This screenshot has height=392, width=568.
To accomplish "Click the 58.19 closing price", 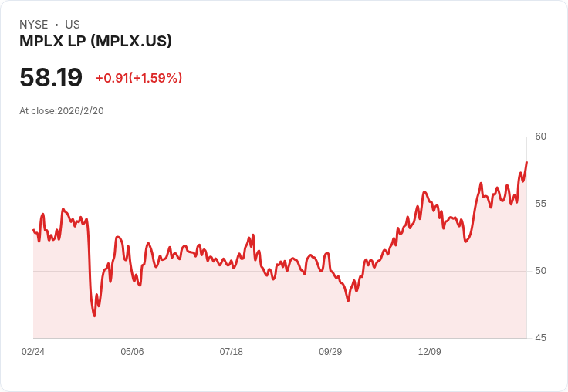I will 51,77.
